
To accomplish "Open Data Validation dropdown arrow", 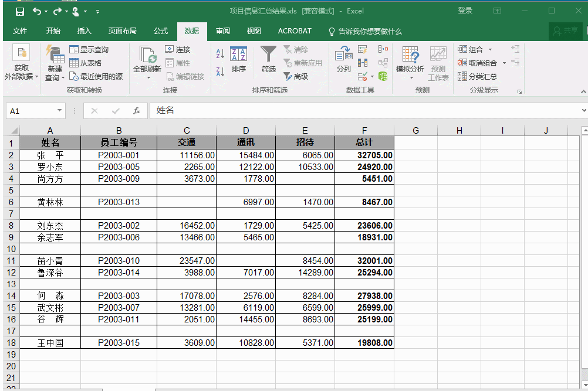I will pyautogui.click(x=372, y=77).
